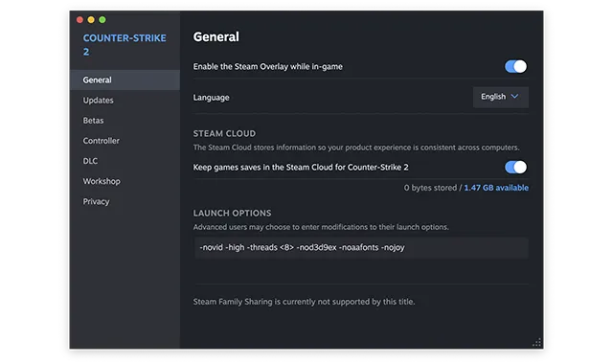Click the 'Keep games saves' label

(301, 168)
